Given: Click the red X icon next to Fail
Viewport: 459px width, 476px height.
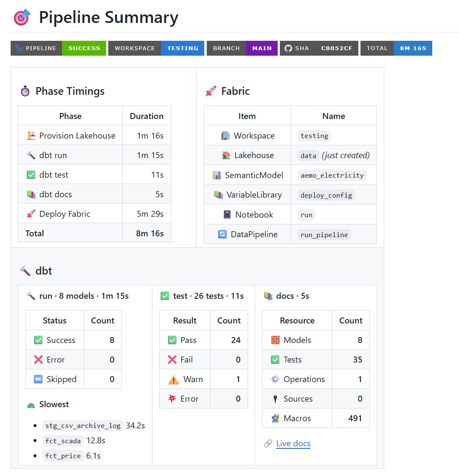Looking at the screenshot, I should click(172, 360).
